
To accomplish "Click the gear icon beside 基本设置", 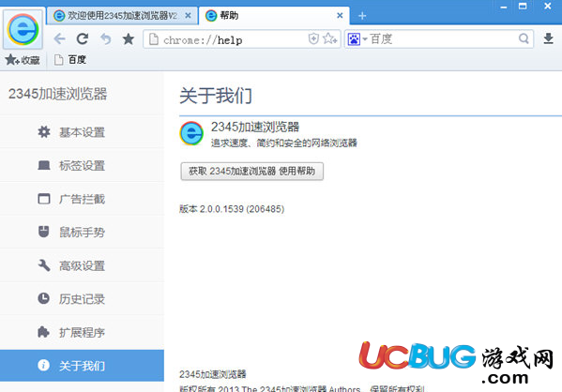I will pos(44,132).
